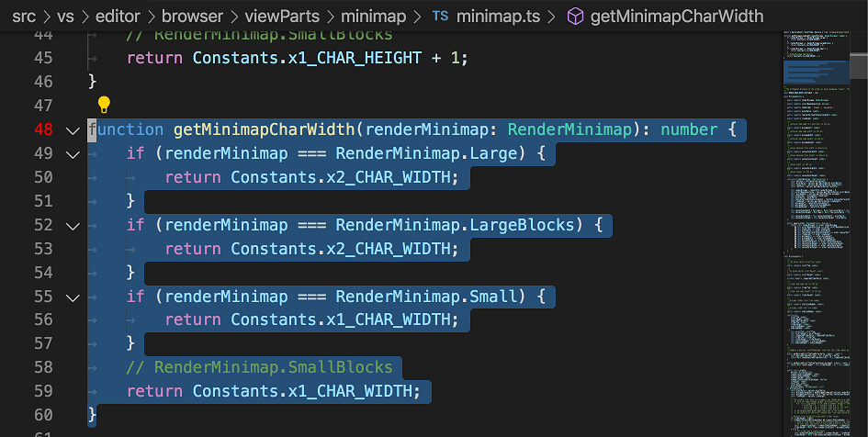Fold the LargeBlocks if block at line 52

click(x=73, y=225)
